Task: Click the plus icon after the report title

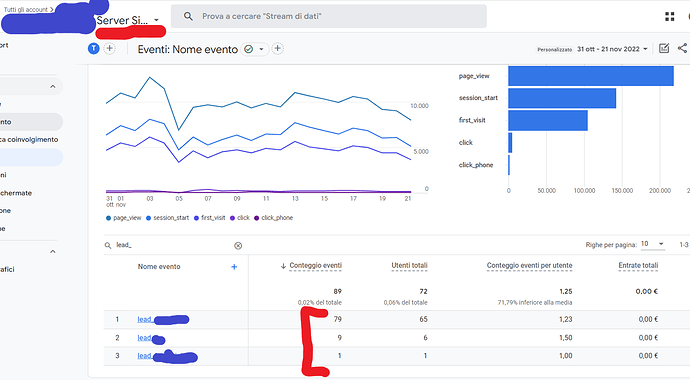Action: 278,49
